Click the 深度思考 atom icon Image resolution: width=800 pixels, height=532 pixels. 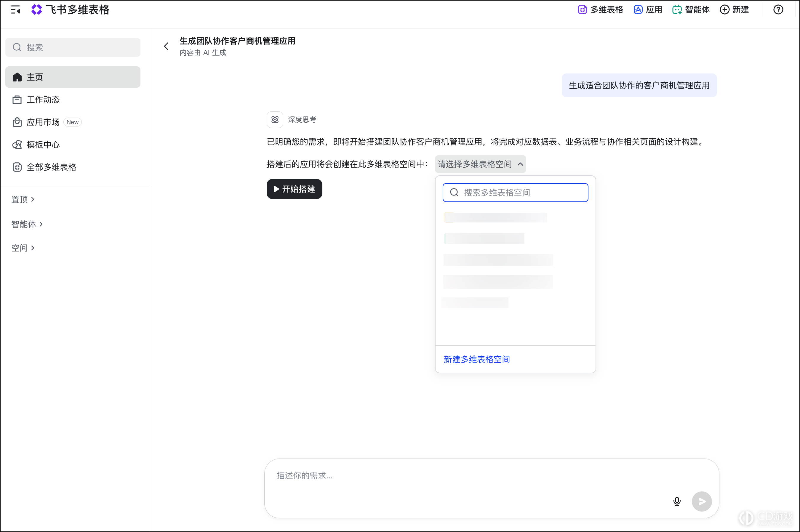point(275,119)
